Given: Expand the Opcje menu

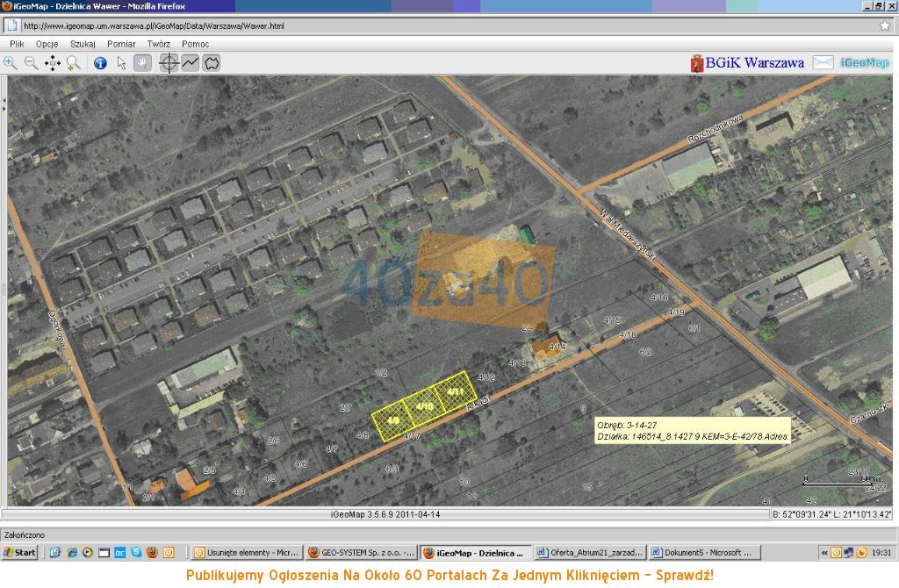Looking at the screenshot, I should click(x=47, y=44).
